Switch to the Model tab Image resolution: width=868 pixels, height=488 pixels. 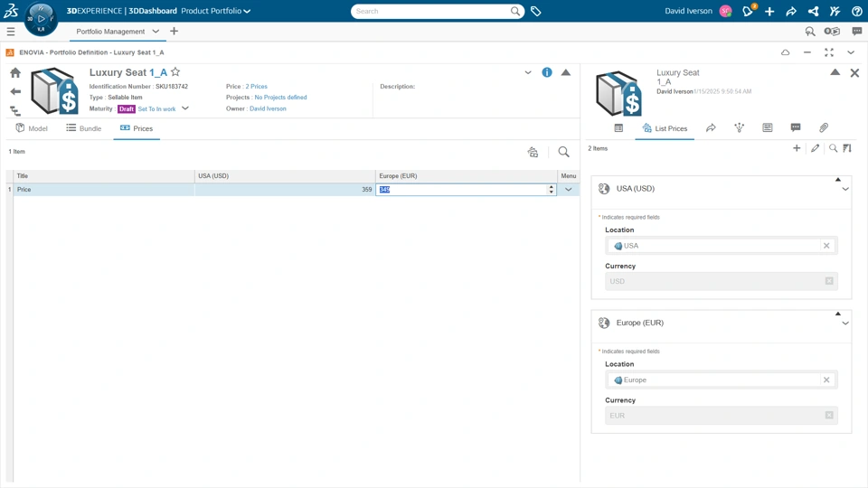click(32, 128)
